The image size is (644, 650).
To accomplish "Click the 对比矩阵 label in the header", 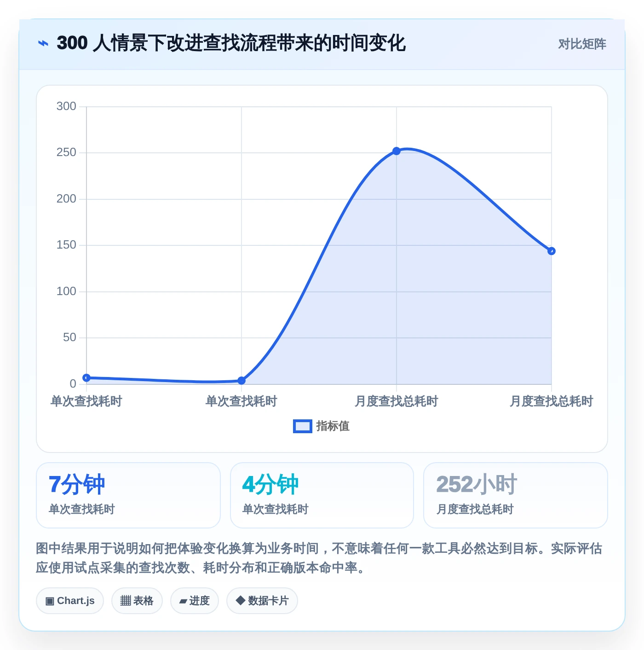I will pyautogui.click(x=582, y=44).
